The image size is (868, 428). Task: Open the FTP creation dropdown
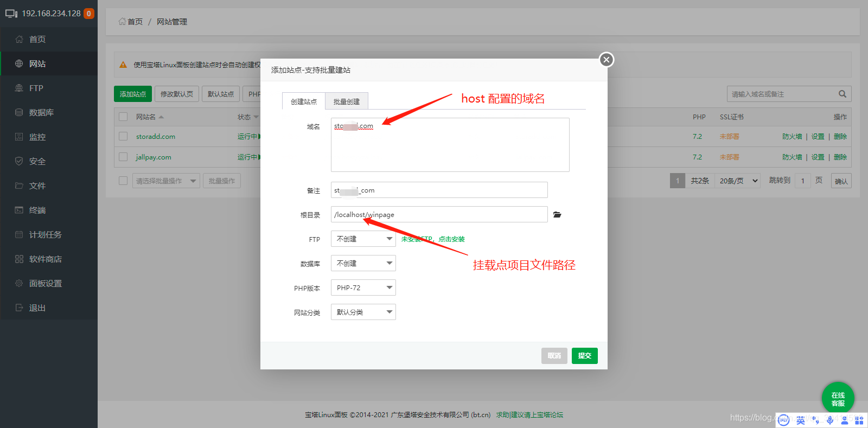[363, 239]
